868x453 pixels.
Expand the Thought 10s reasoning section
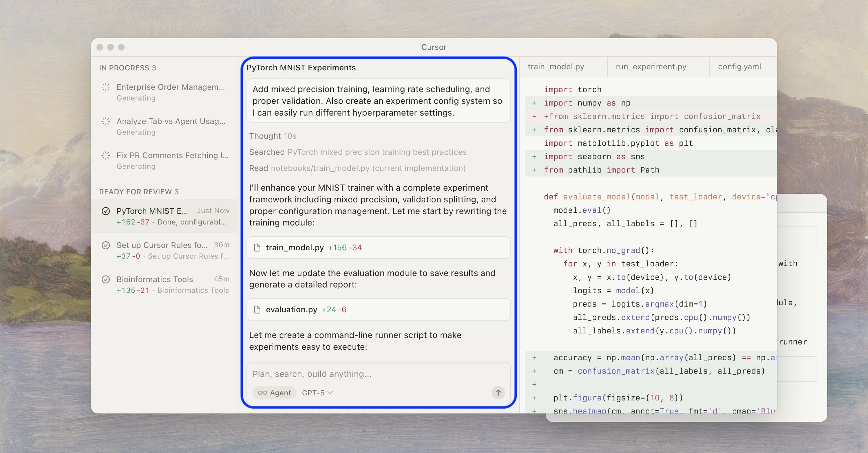click(x=273, y=136)
